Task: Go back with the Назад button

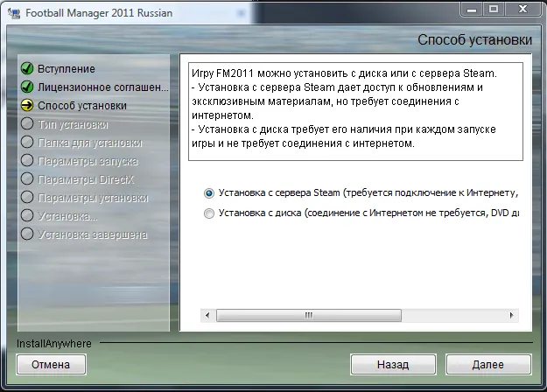Action: point(393,365)
